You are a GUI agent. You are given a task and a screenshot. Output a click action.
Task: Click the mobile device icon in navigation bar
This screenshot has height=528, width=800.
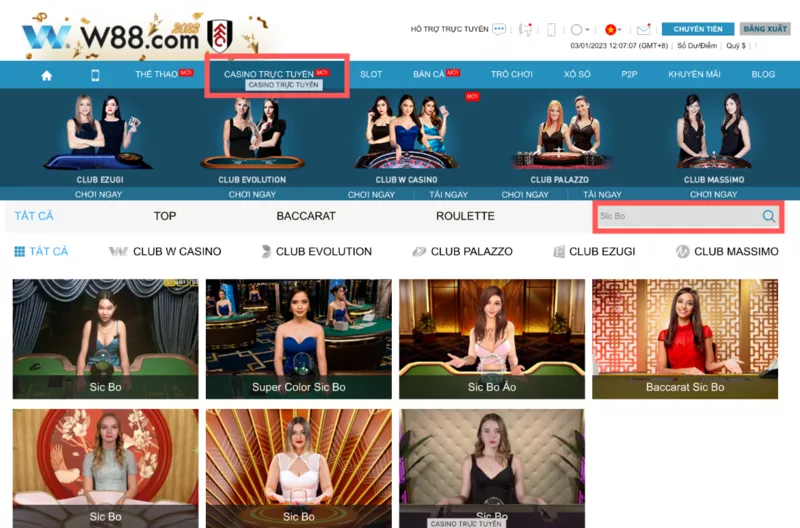coord(95,76)
